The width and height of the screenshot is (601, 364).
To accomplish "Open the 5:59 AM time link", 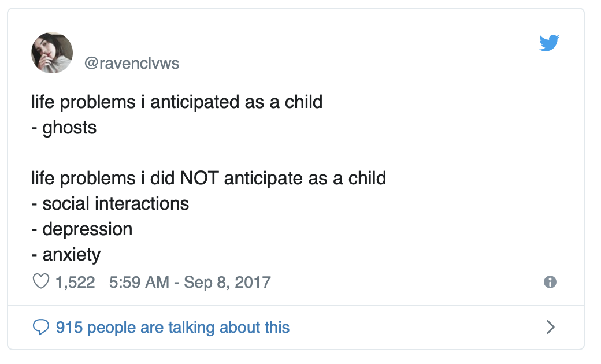I will click(x=139, y=283).
